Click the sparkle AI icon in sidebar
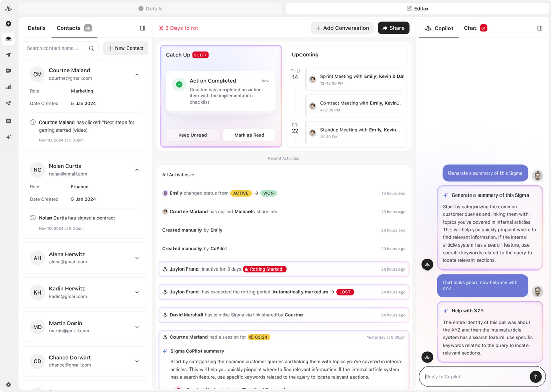This screenshot has width=551, height=392. (x=8, y=137)
